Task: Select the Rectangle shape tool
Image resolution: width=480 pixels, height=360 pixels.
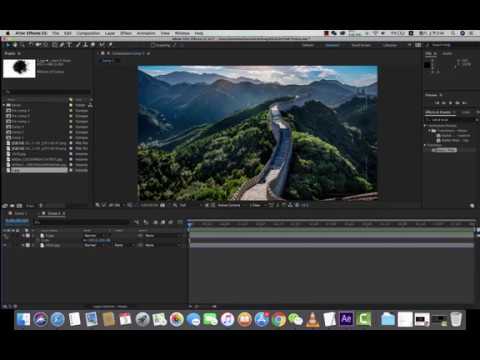Action: point(54,45)
